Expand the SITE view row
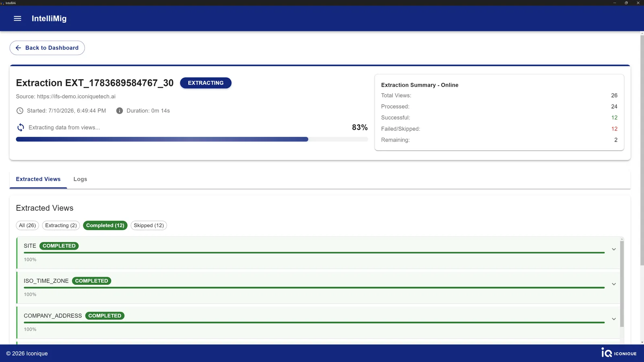 tap(614, 249)
